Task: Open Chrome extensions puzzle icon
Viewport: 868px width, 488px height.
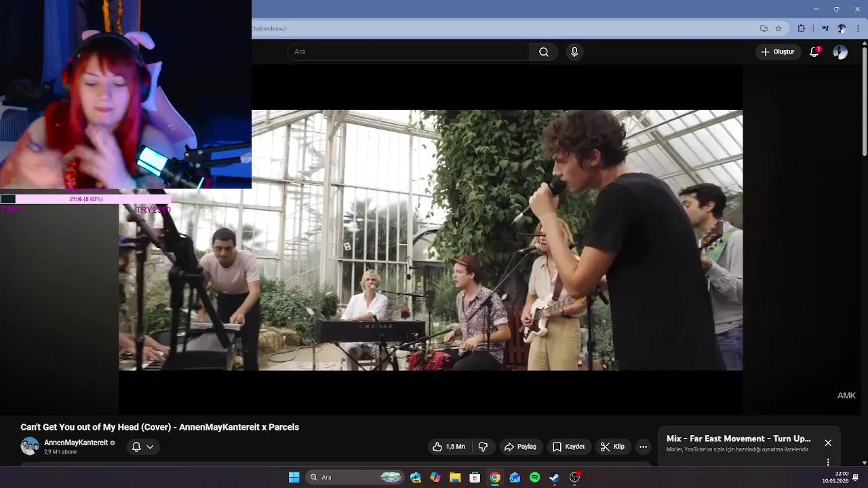Action: coord(802,28)
